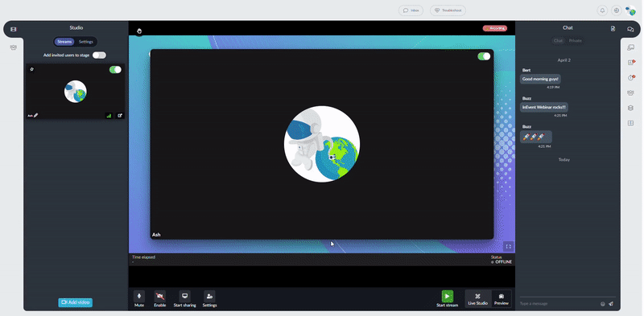Toggle Add invited users to stage
The image size is (644, 316).
coord(99,55)
